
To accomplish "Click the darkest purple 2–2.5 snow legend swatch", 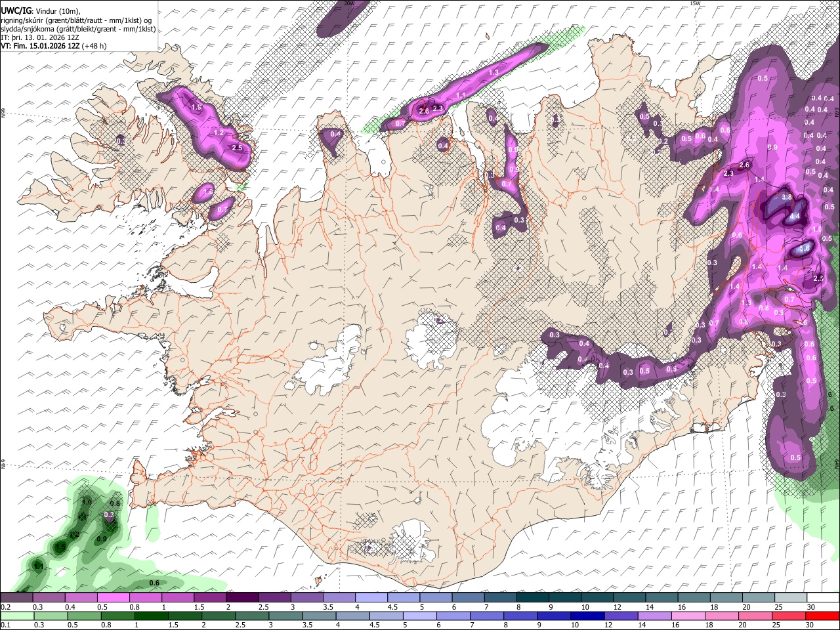I will point(242,598).
